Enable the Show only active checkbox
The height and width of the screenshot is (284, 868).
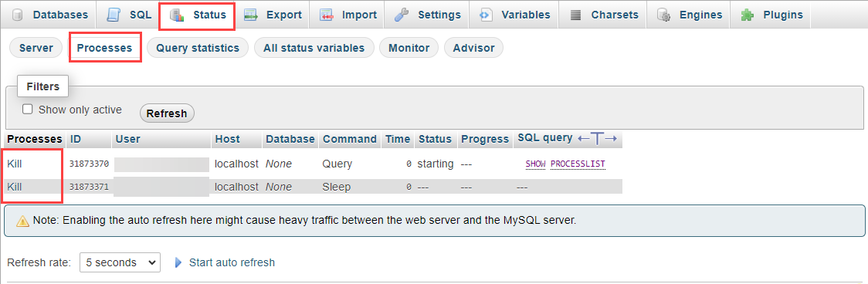tap(27, 109)
